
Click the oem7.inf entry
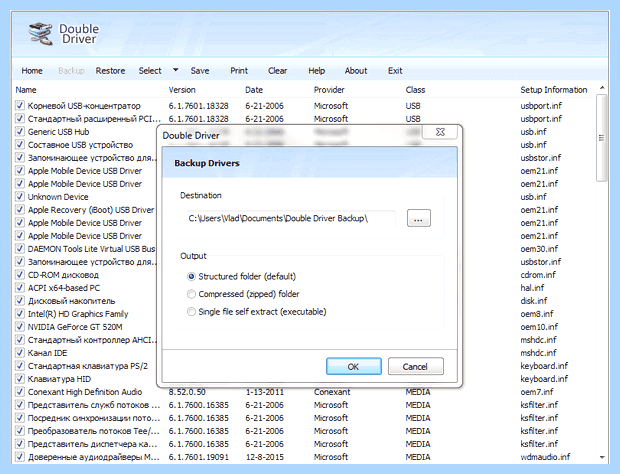(537, 392)
